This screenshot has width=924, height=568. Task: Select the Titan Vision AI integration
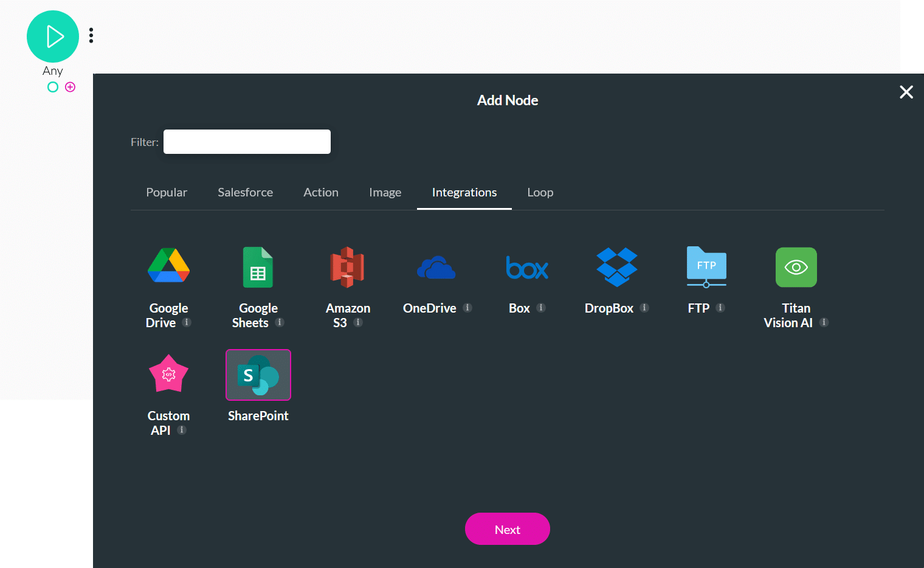tap(796, 267)
